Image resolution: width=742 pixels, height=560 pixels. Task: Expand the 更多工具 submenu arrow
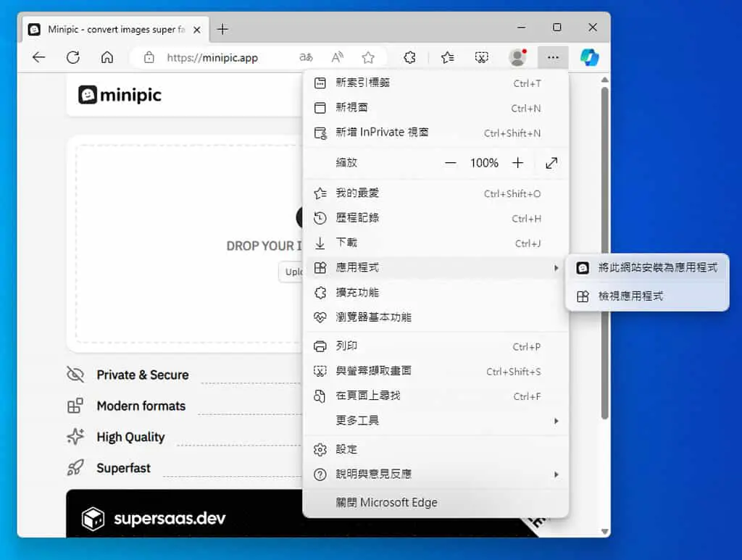556,420
